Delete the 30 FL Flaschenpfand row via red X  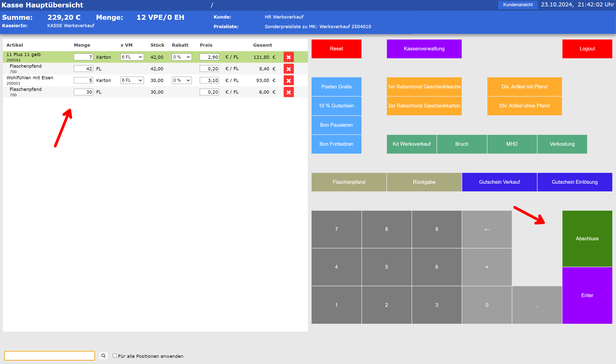289,92
